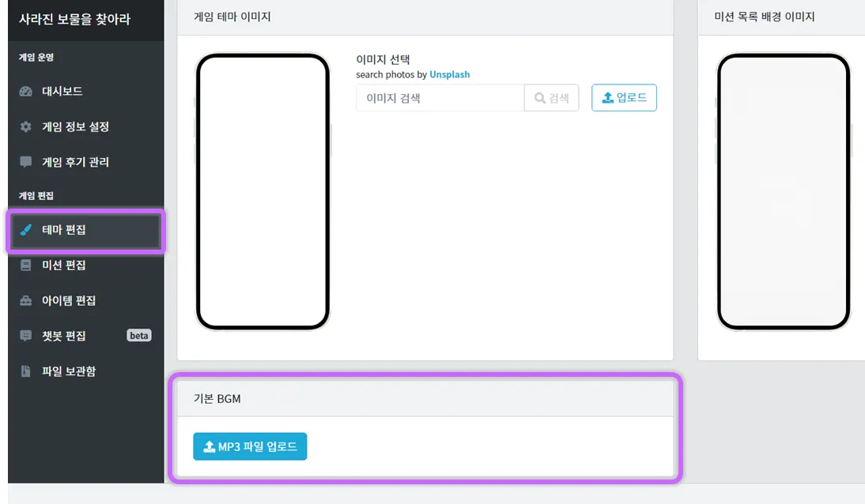The width and height of the screenshot is (865, 504).
Task: Click the game theme phone preview
Action: click(x=263, y=192)
